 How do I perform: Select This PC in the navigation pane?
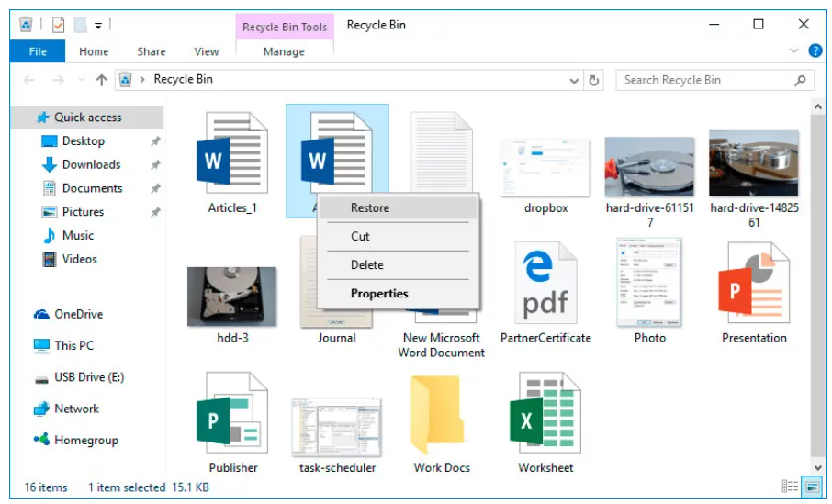tap(73, 345)
